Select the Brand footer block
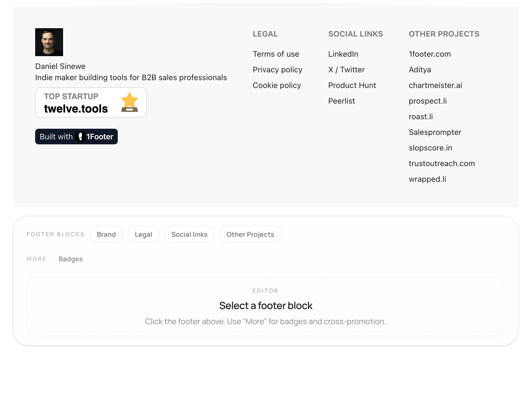This screenshot has width=532, height=399. (x=106, y=234)
